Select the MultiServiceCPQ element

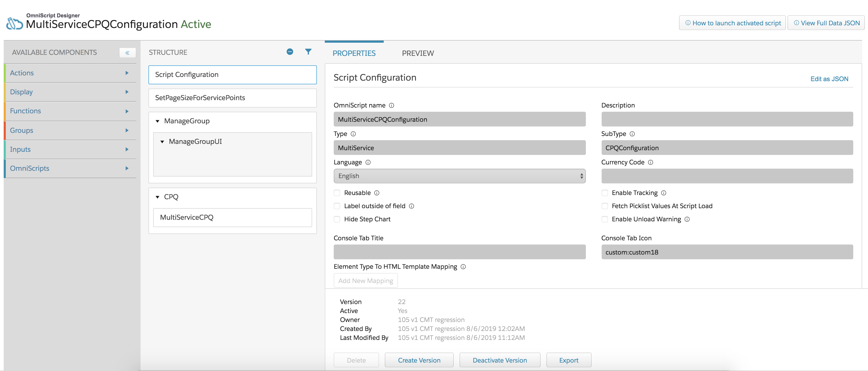pos(232,218)
